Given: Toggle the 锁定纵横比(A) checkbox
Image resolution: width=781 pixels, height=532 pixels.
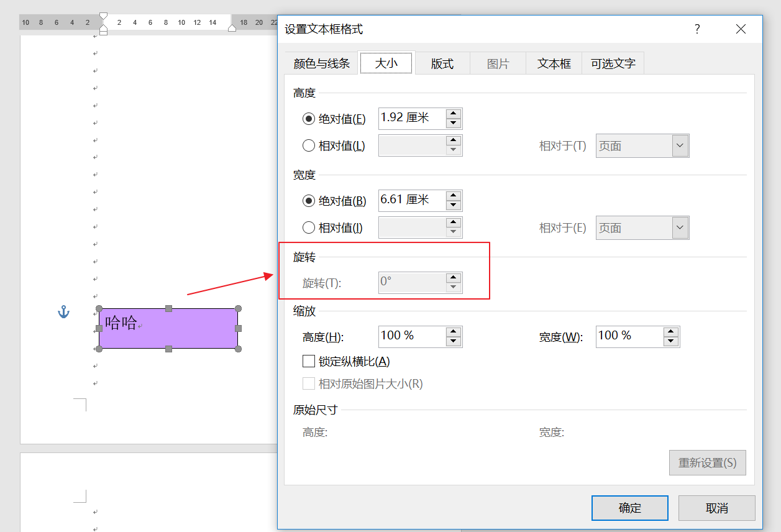Looking at the screenshot, I should [x=309, y=361].
